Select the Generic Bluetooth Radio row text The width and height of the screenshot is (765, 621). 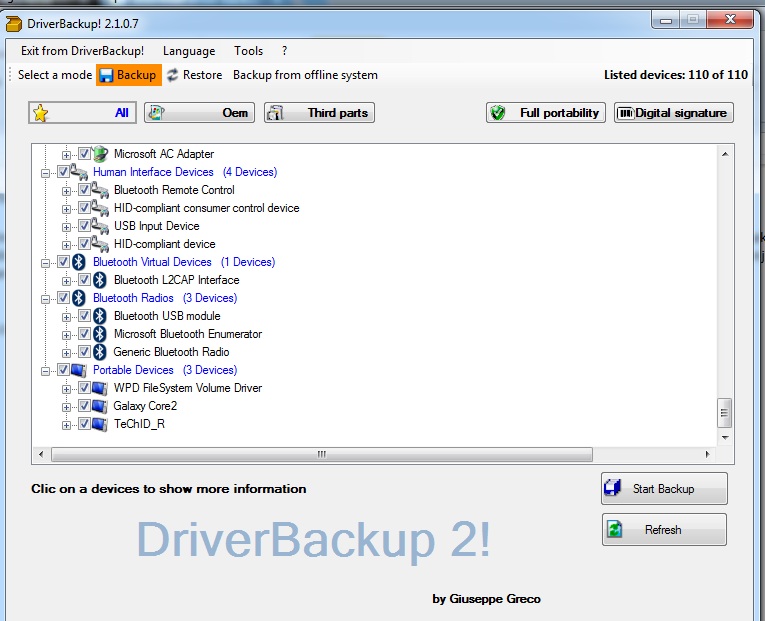[x=171, y=352]
